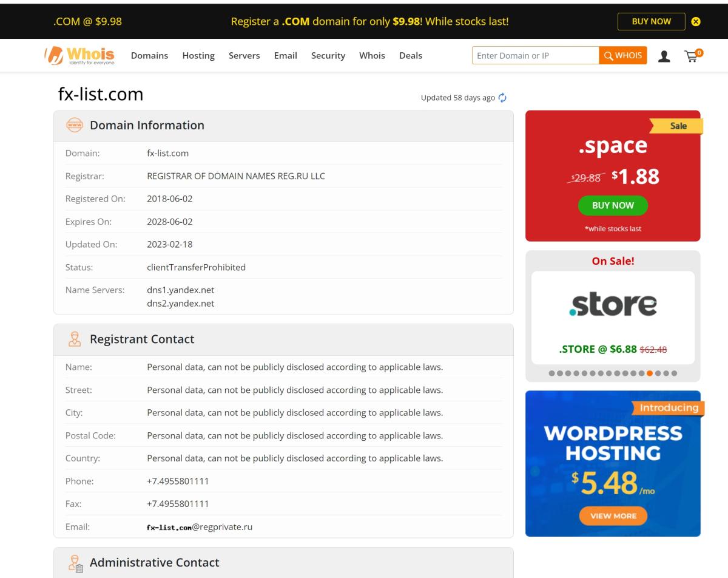The height and width of the screenshot is (578, 728).
Task: Open the shopping cart
Action: tap(691, 55)
